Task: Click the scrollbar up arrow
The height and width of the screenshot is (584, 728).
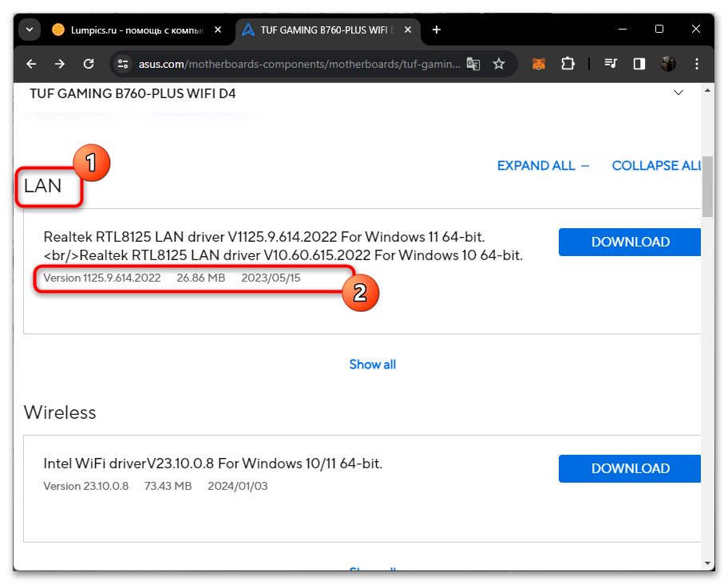Action: coord(707,90)
